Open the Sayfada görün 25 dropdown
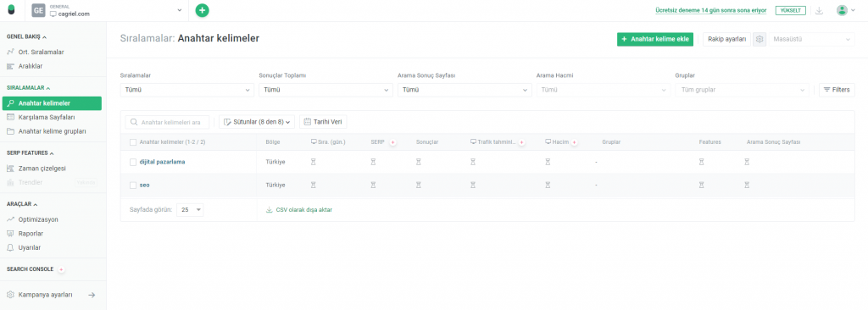Image resolution: width=868 pixels, height=310 pixels. pos(190,210)
